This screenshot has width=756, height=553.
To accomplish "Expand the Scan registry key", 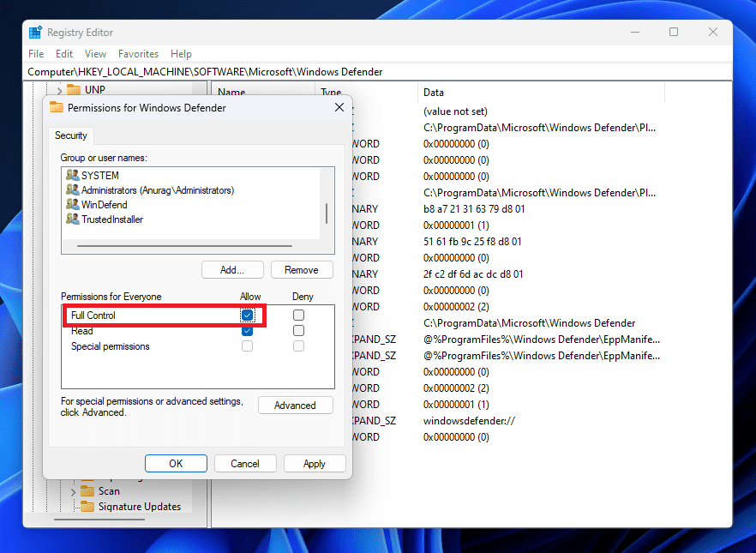I will tap(74, 491).
